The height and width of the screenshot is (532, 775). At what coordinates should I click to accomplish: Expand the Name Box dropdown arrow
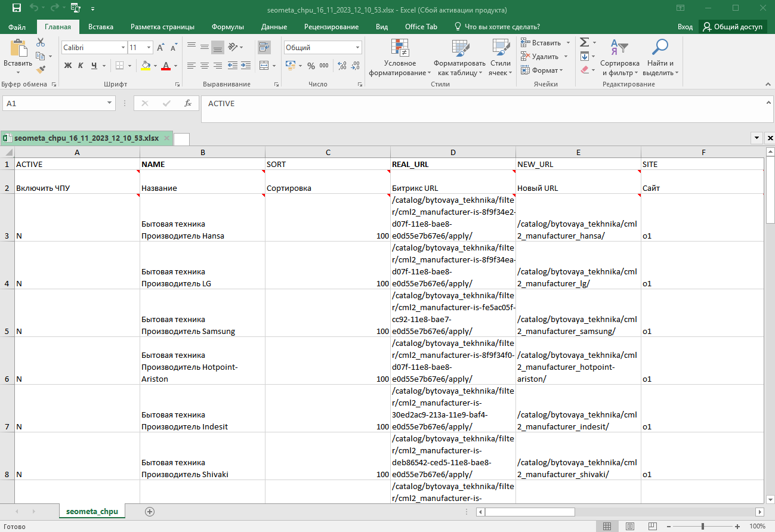coord(110,103)
